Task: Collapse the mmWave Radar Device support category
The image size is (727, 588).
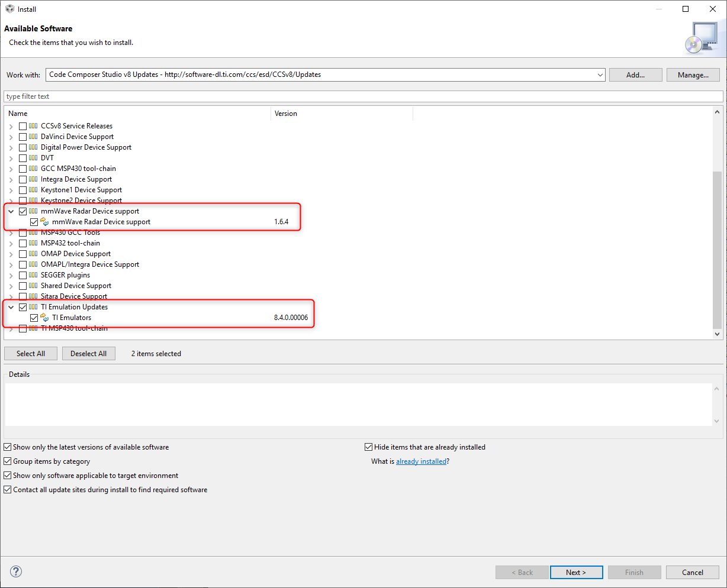Action: click(11, 211)
